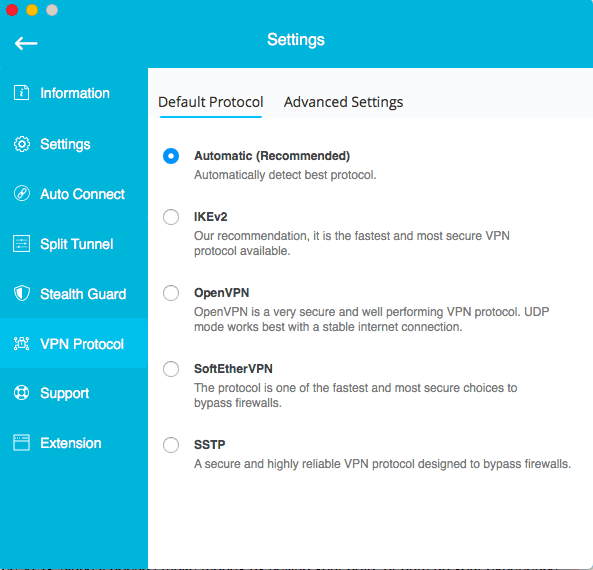This screenshot has height=570, width=593.
Task: Click the Auto Connect link icon
Action: click(x=22, y=193)
